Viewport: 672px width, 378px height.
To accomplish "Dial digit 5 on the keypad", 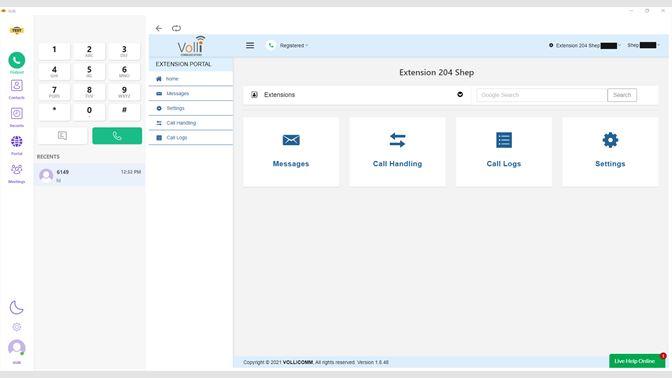I will tap(89, 71).
